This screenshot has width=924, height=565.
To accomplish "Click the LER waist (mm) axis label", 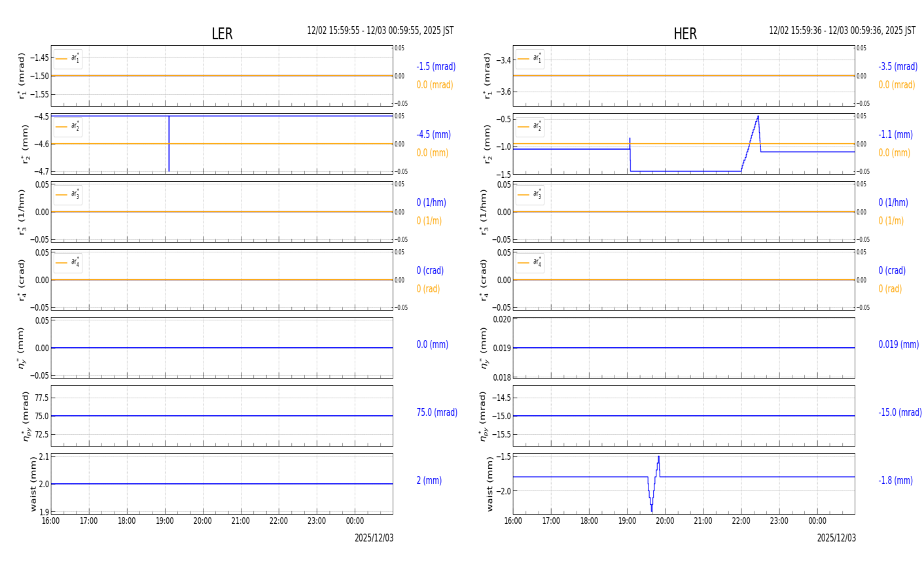I will click(x=33, y=484).
